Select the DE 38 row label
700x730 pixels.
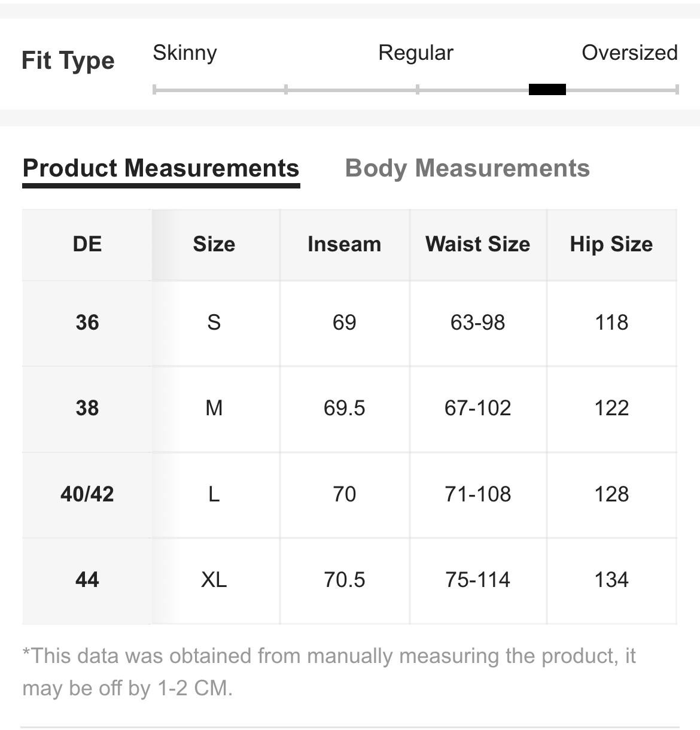[x=87, y=408]
